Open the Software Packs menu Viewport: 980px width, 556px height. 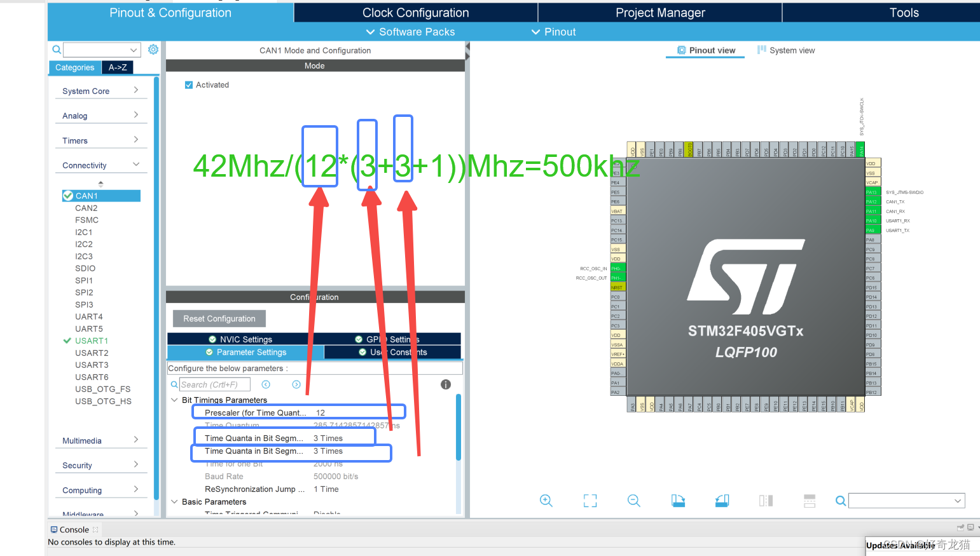(410, 32)
